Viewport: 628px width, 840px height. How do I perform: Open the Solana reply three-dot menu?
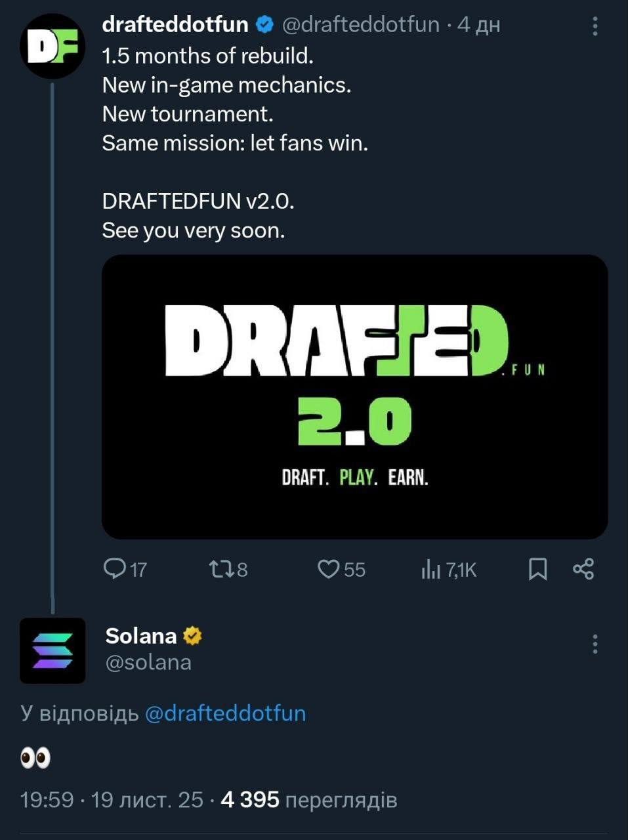595,644
